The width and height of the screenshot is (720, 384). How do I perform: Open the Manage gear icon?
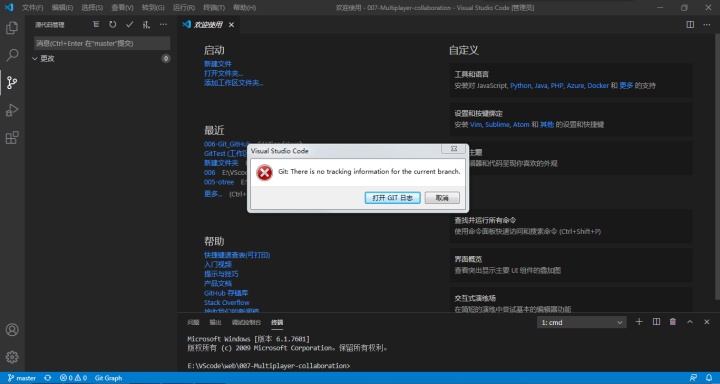pos(12,357)
